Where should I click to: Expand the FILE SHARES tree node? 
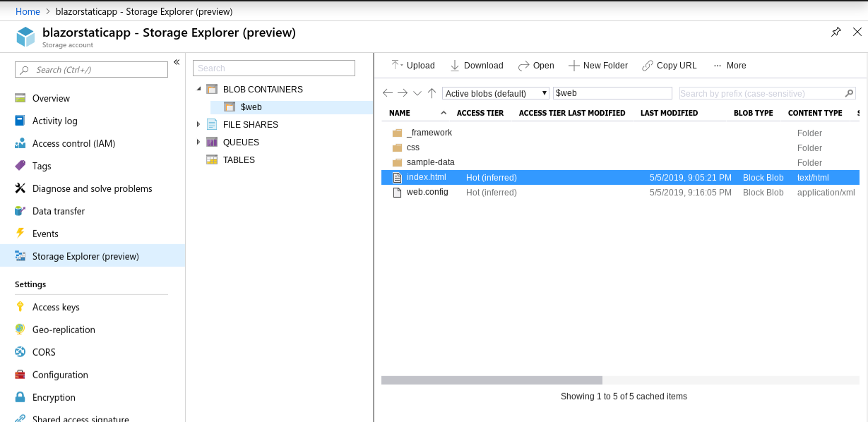pos(198,124)
